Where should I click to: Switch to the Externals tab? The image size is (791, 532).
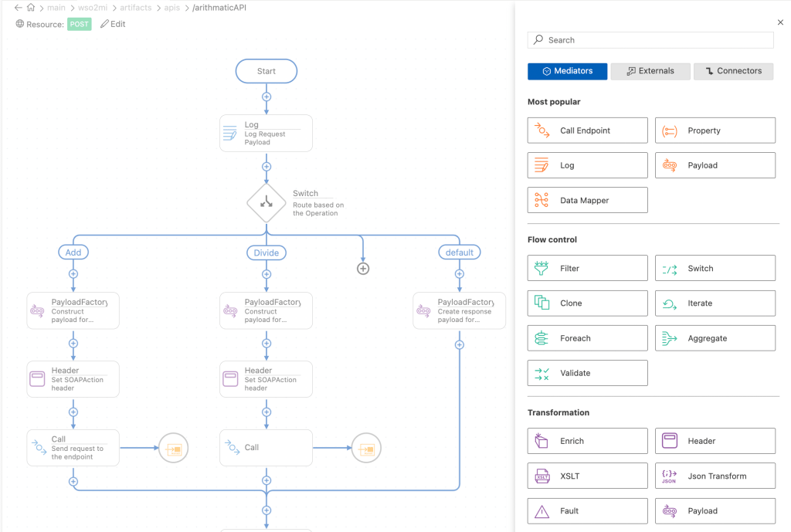[x=650, y=71]
